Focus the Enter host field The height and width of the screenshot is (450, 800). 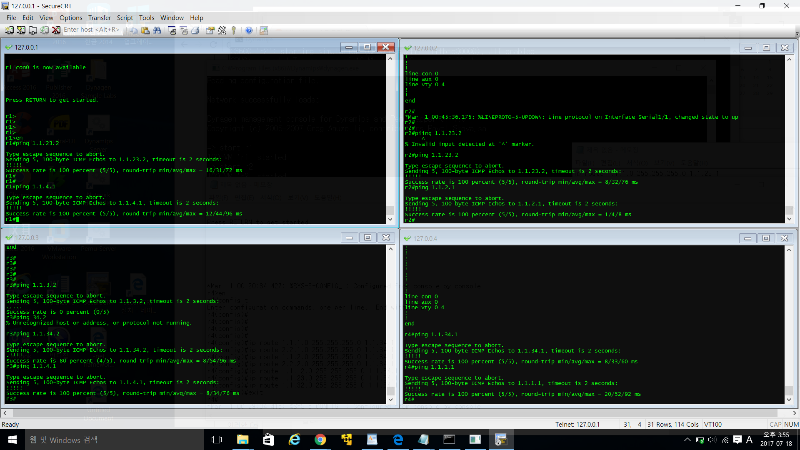coord(92,30)
